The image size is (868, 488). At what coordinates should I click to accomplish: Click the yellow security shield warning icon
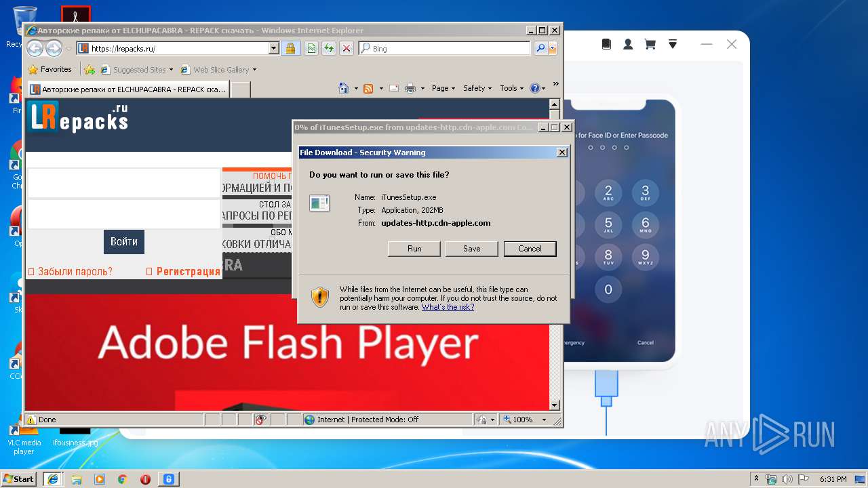click(x=320, y=297)
